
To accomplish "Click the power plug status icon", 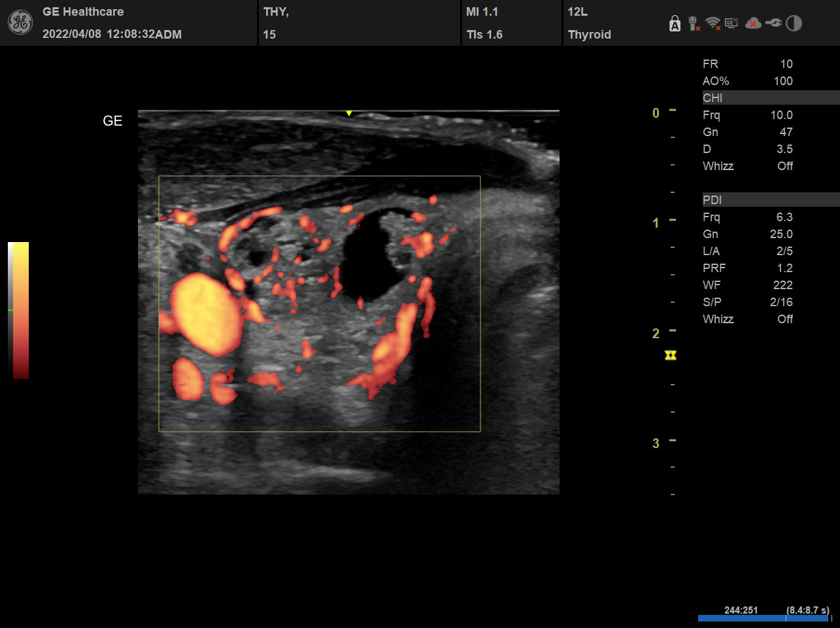I will point(773,24).
